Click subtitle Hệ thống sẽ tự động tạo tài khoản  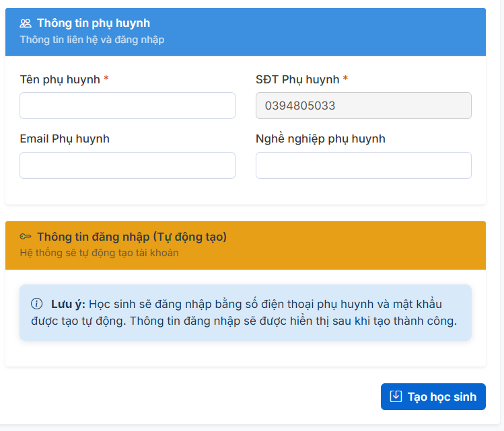(x=99, y=253)
